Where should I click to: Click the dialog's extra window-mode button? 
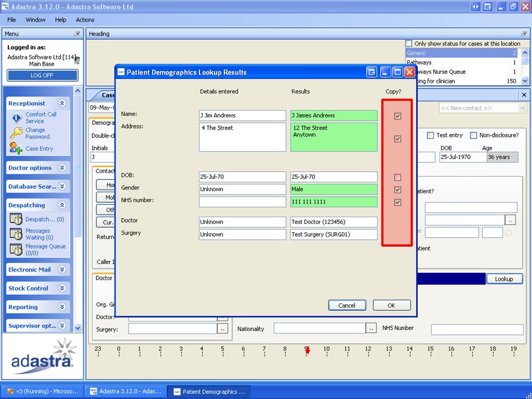click(371, 72)
